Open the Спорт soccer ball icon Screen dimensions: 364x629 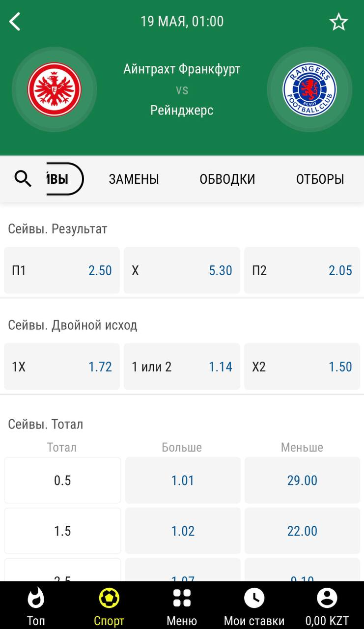tap(109, 599)
